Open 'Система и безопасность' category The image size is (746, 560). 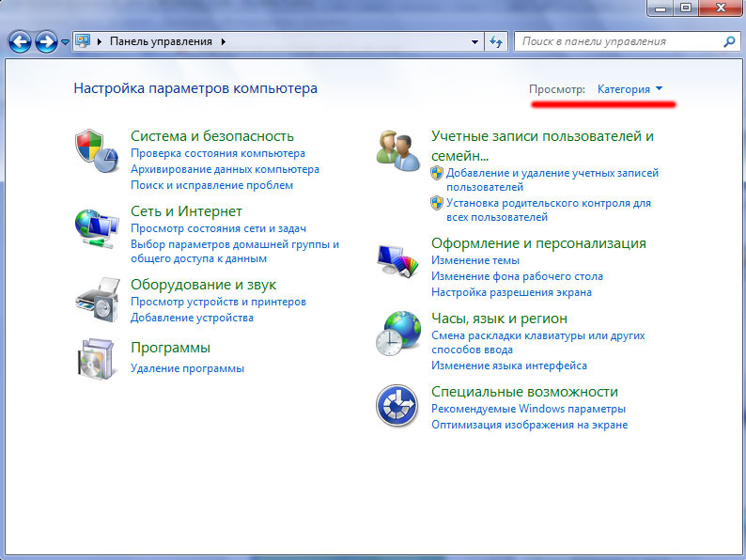click(212, 136)
